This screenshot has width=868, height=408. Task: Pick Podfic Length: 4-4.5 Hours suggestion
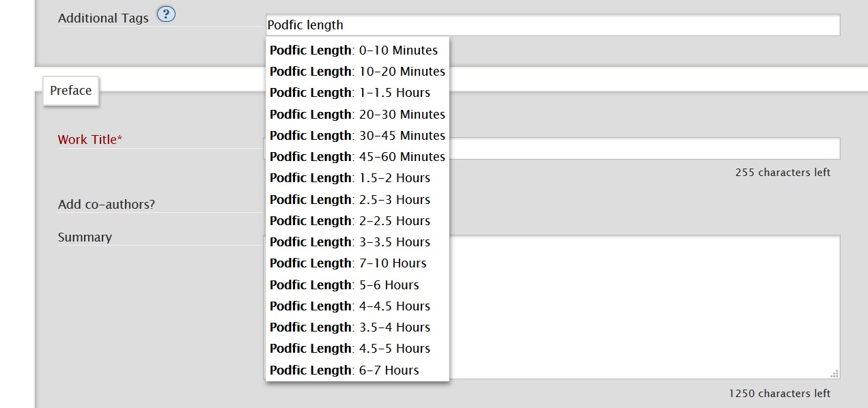coord(350,306)
